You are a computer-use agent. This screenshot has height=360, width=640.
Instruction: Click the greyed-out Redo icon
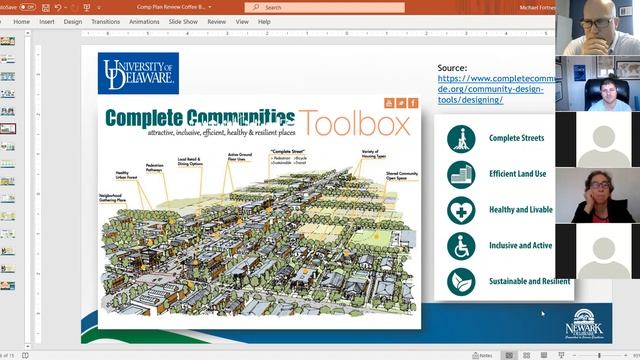pos(74,7)
